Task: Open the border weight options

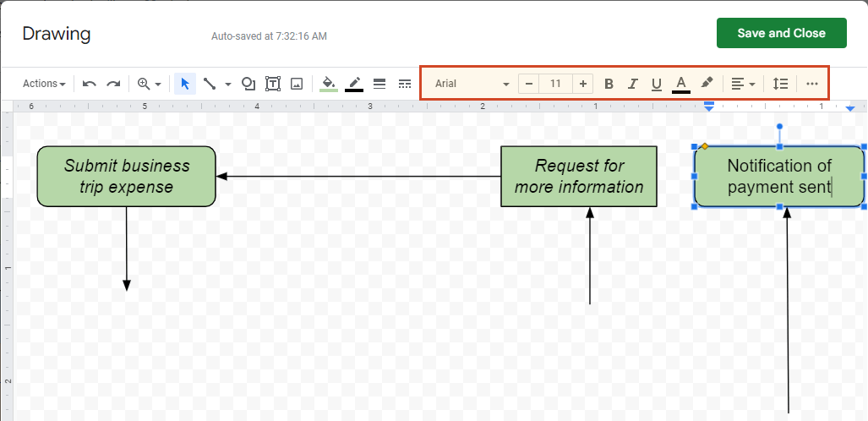Action: [x=379, y=84]
